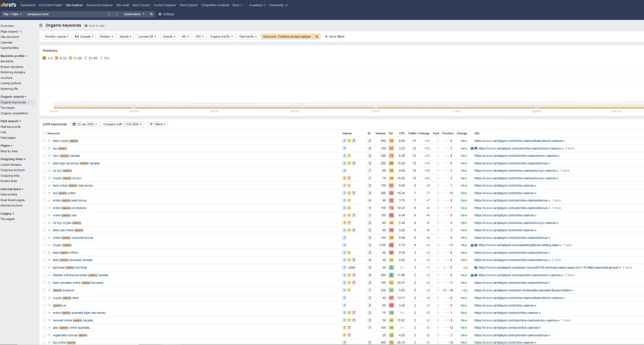Screen dimensions: 644x345
Task: Remove the Keyword contains casino filter
Action: click(x=317, y=37)
